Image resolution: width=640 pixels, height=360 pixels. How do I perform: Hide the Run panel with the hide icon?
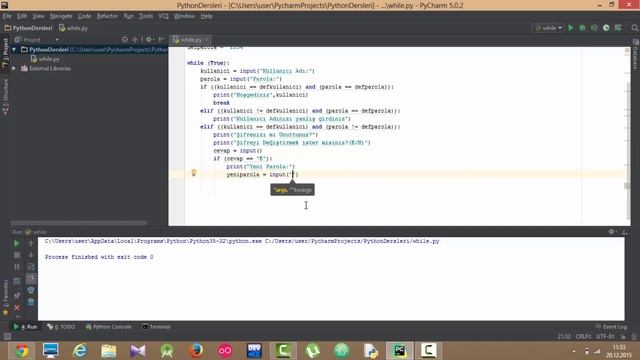pyautogui.click(x=624, y=232)
